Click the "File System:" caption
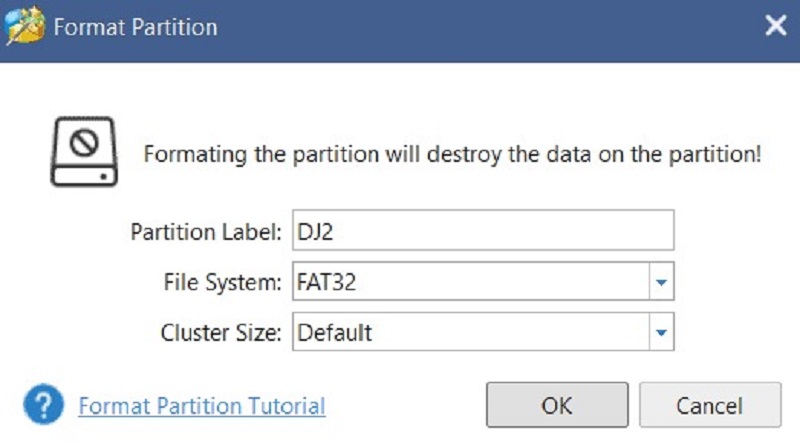800x443 pixels. pyautogui.click(x=223, y=283)
